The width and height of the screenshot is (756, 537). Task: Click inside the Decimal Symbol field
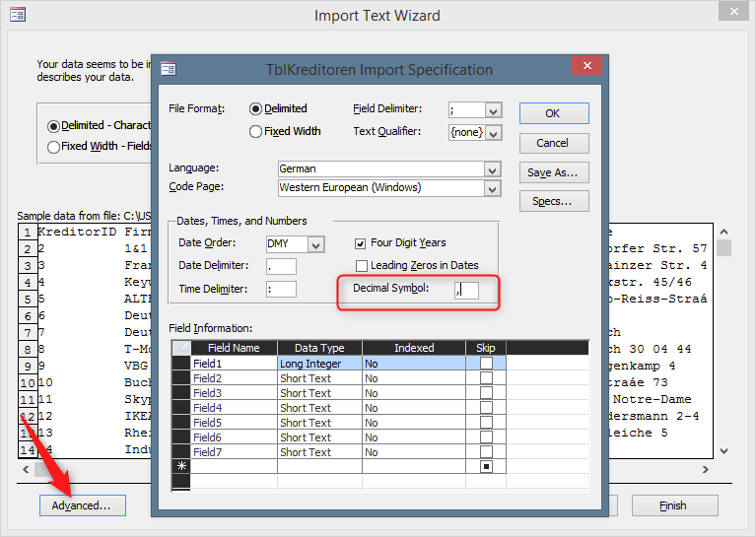[466, 290]
